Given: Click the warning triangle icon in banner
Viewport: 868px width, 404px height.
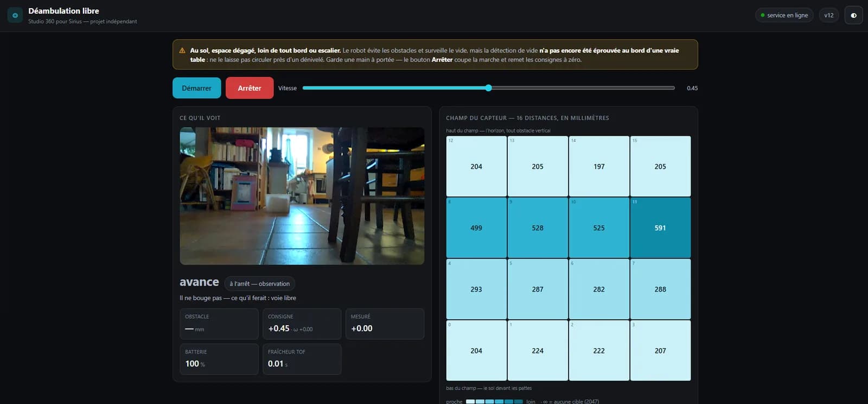Looking at the screenshot, I should point(182,50).
